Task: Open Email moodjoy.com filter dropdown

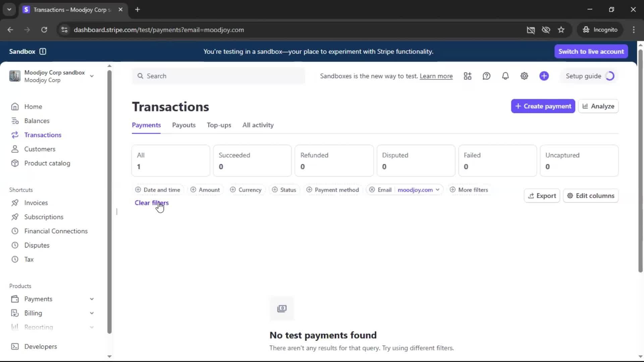Action: coord(418,190)
